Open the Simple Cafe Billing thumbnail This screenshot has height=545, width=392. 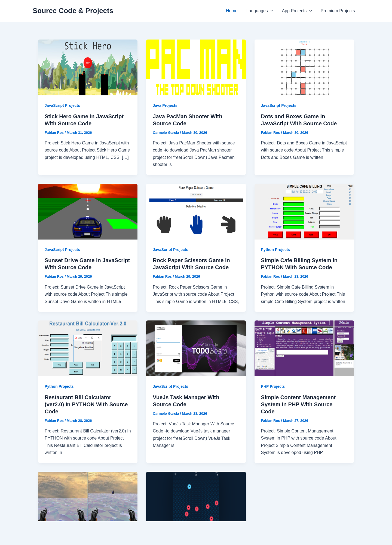tap(304, 211)
